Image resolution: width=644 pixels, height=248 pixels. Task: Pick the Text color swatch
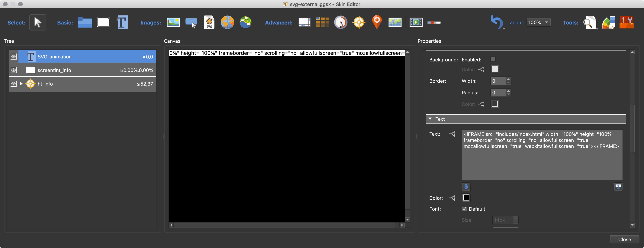(x=466, y=198)
